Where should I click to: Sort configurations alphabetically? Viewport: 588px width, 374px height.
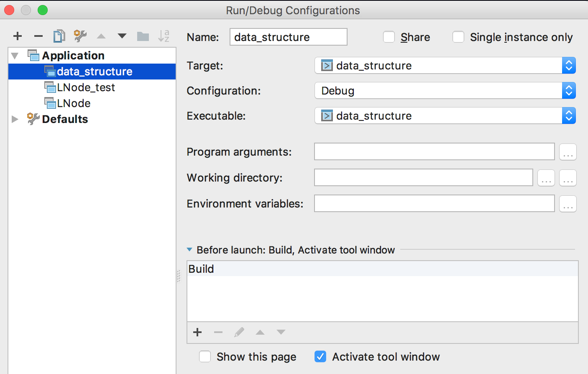tap(164, 36)
